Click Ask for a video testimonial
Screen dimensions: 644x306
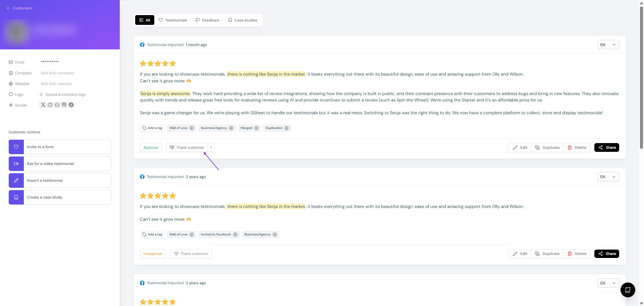[60, 164]
